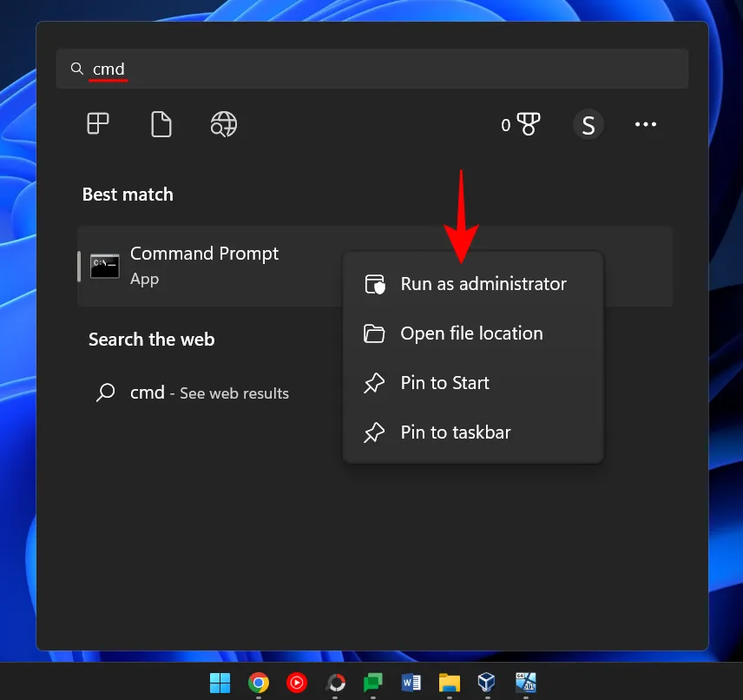The width and height of the screenshot is (743, 700).
Task: Click cmd See web results link
Action: 208,393
